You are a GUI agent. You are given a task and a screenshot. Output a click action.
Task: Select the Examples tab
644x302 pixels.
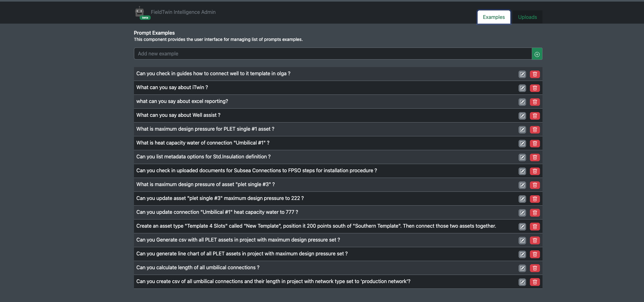pos(494,17)
